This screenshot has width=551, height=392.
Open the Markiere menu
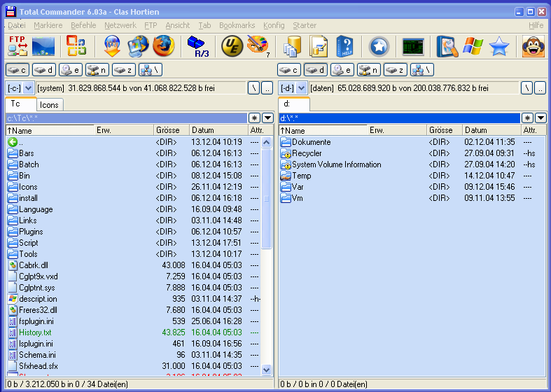pos(48,25)
